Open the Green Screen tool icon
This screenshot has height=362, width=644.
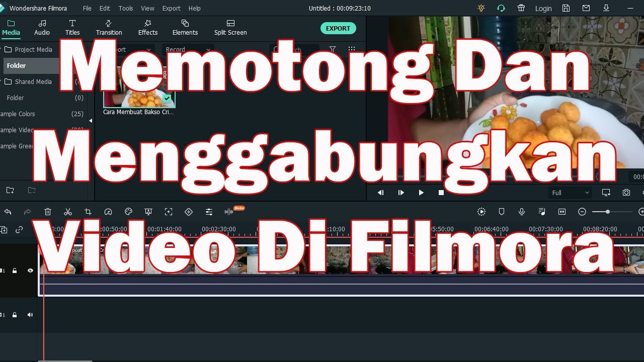tap(148, 212)
